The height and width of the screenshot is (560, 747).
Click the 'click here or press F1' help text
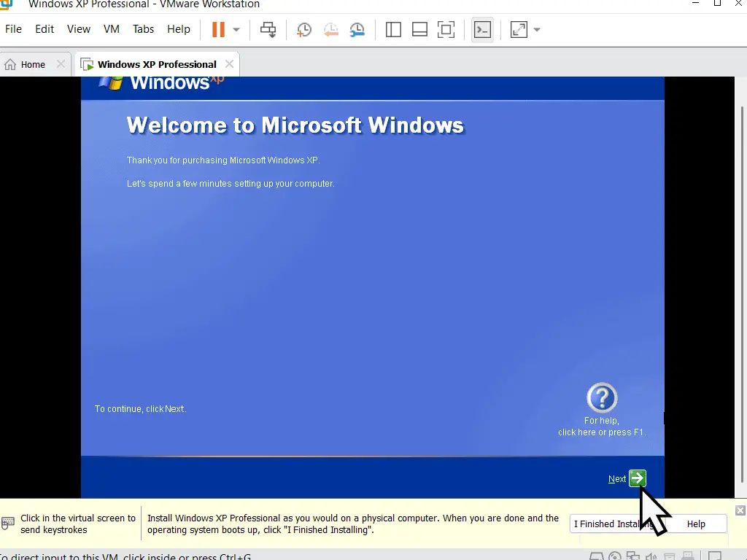tap(602, 432)
